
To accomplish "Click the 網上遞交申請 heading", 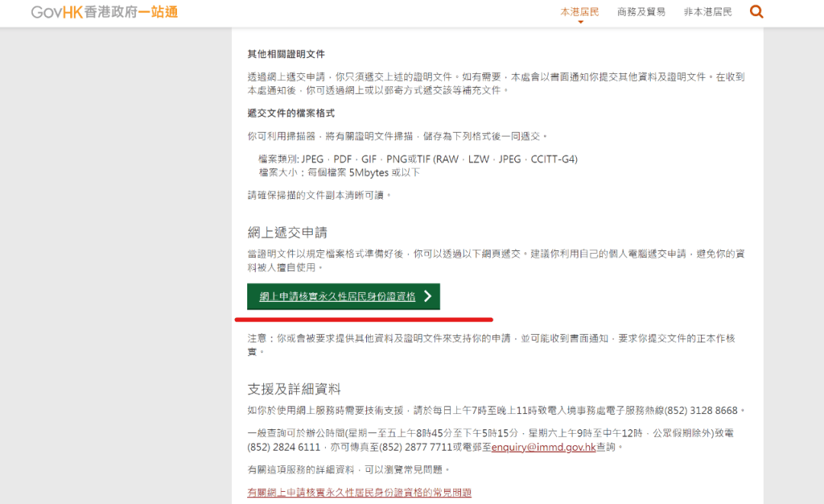I will click(x=287, y=233).
